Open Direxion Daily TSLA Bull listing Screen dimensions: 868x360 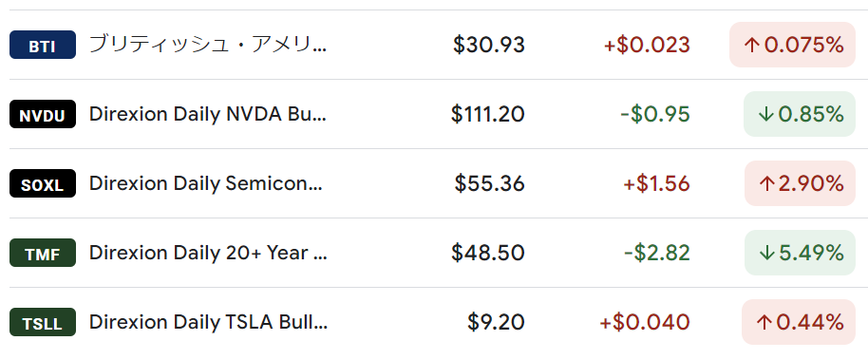[x=208, y=322]
